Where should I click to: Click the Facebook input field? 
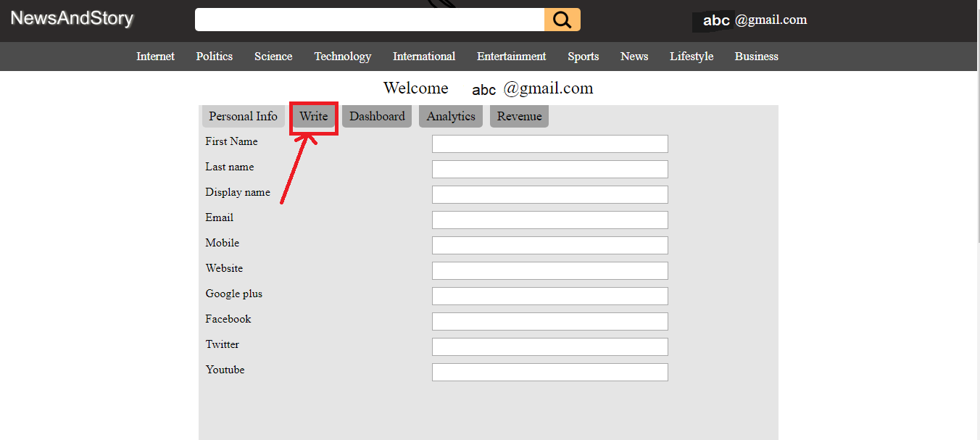pyautogui.click(x=550, y=321)
